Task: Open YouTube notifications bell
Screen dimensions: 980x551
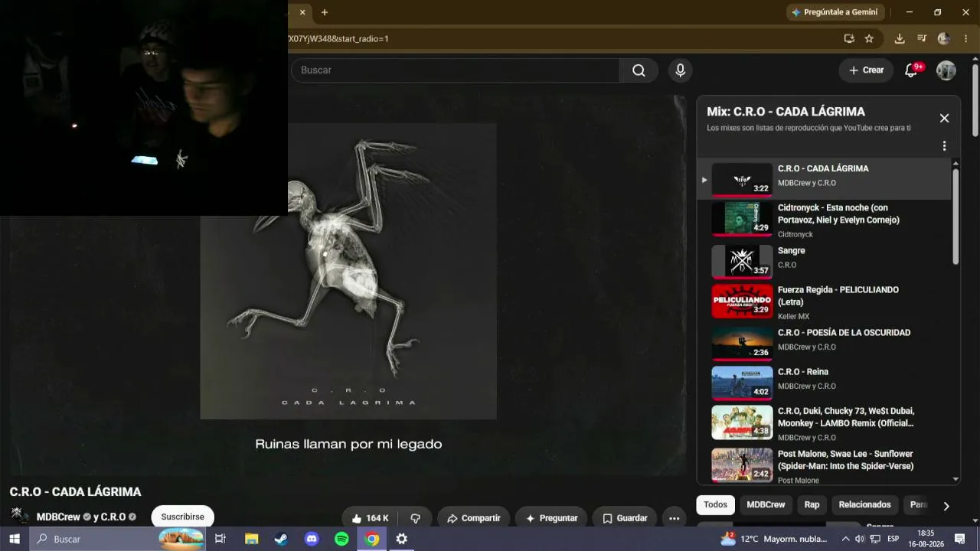Action: coord(911,70)
